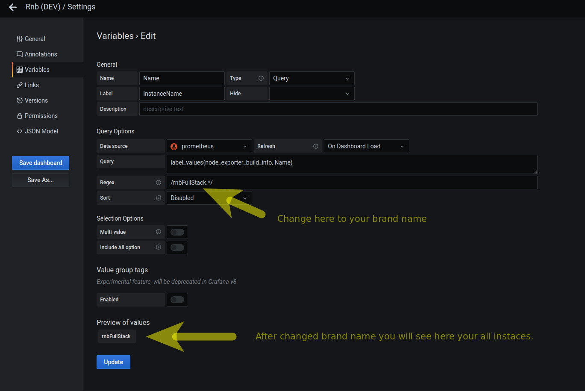Go to the Annotations settings section

tap(41, 54)
